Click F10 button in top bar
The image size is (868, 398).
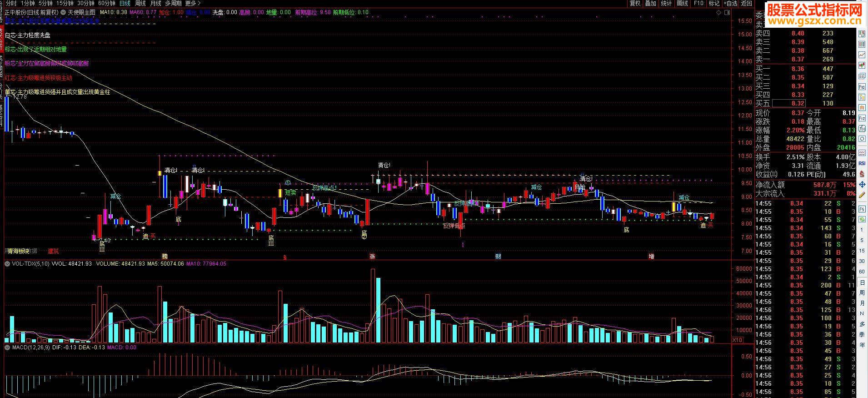click(x=698, y=3)
